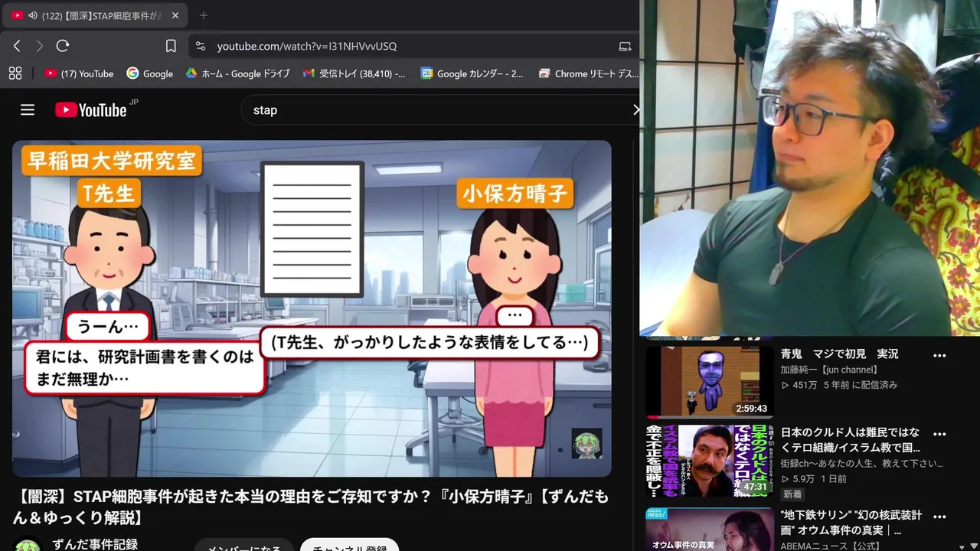Open the Google bookmark
Image resolution: width=980 pixels, height=551 pixels.
click(150, 73)
